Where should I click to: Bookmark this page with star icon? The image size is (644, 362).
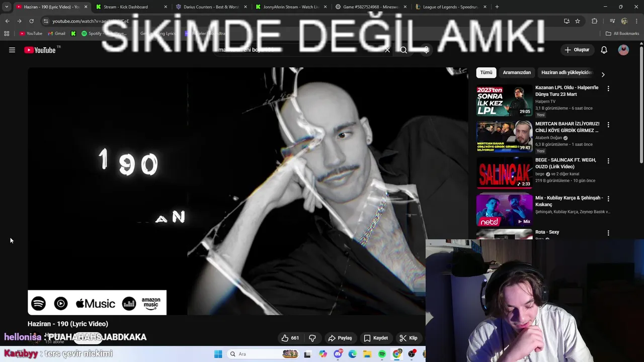tap(578, 21)
